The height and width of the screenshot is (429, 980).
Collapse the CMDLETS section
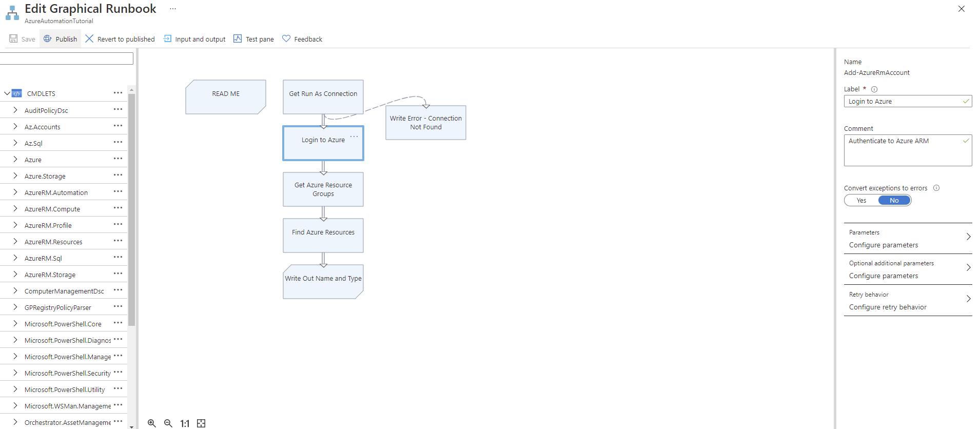pos(7,93)
